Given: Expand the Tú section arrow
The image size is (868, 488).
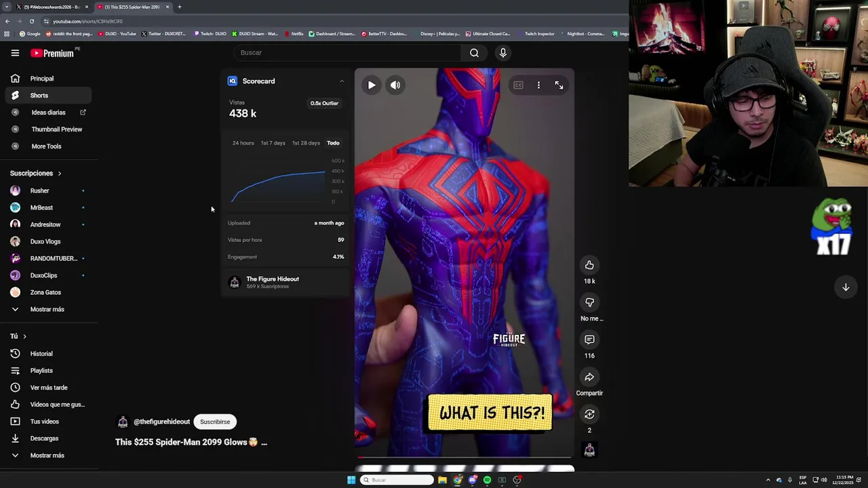Looking at the screenshot, I should tap(25, 336).
